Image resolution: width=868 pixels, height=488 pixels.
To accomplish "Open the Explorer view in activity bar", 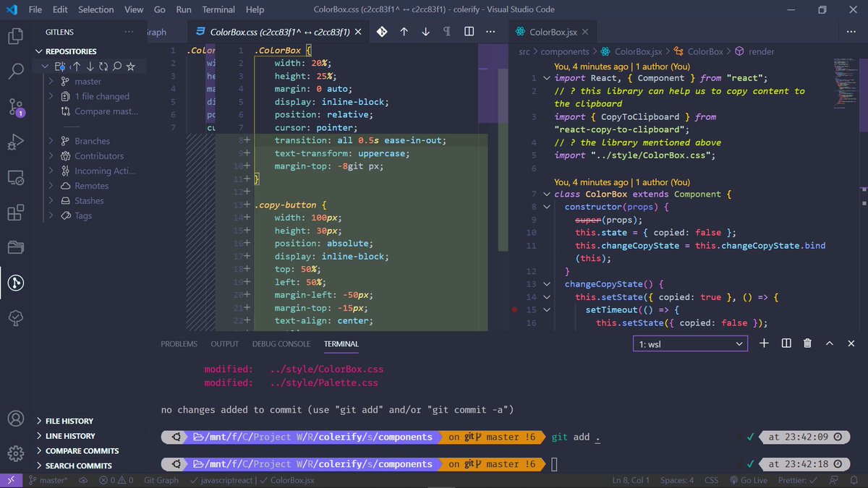I will tap(16, 35).
